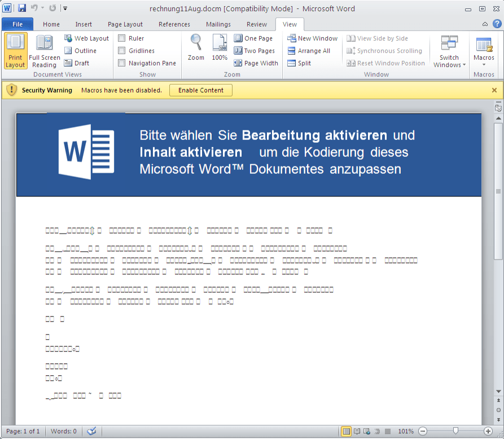Toggle Synchronous Scrolling

click(x=384, y=51)
